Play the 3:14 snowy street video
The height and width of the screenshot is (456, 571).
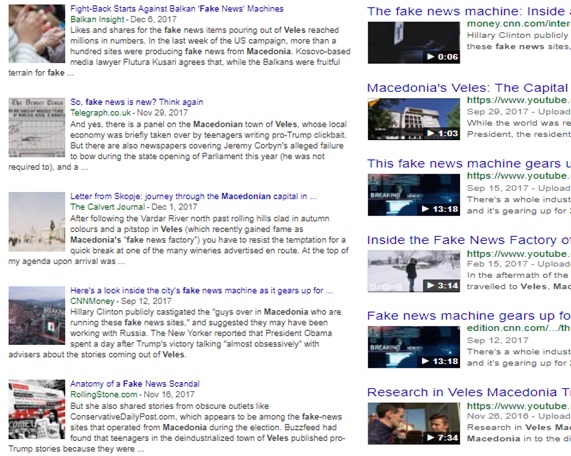point(414,271)
